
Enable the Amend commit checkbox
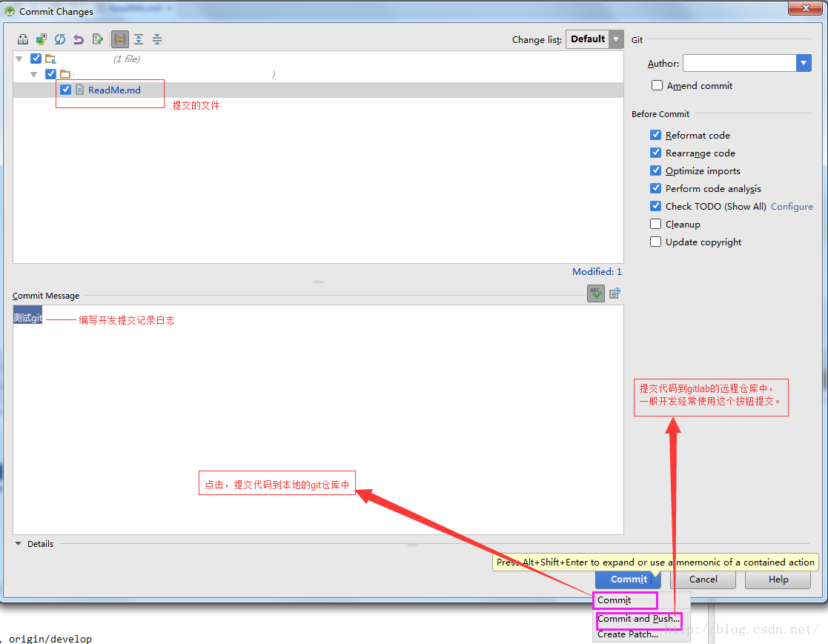click(657, 85)
